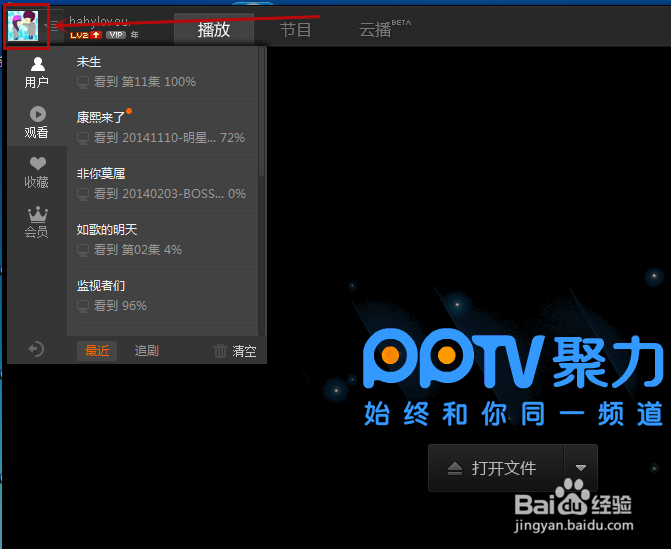Click the 打开文件 button
Viewport: 671px width, 549px height.
496,468
